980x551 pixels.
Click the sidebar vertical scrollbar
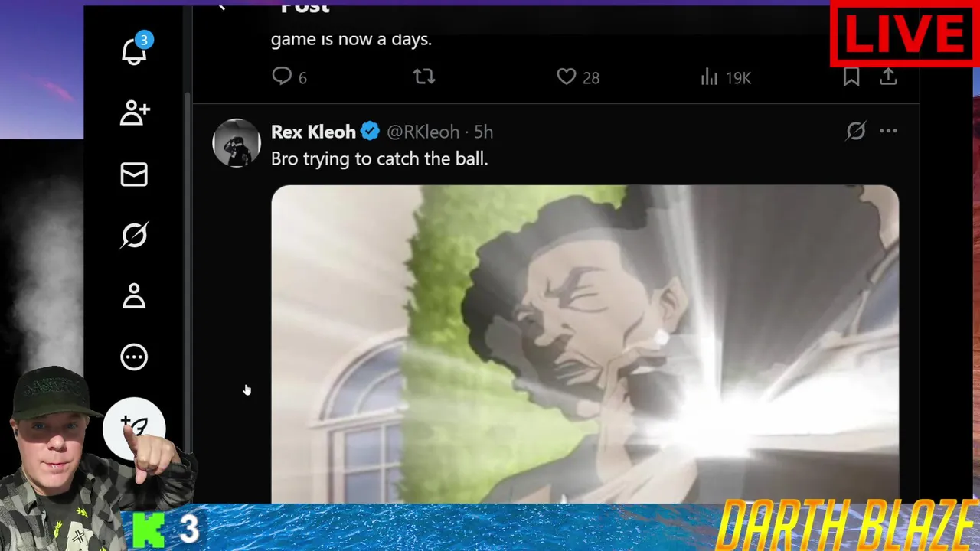(x=188, y=272)
